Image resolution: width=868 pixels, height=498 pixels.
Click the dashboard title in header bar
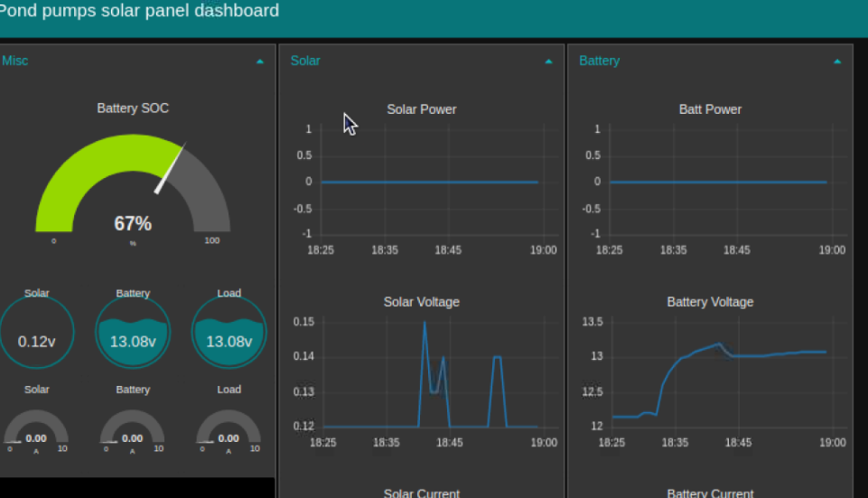click(139, 11)
